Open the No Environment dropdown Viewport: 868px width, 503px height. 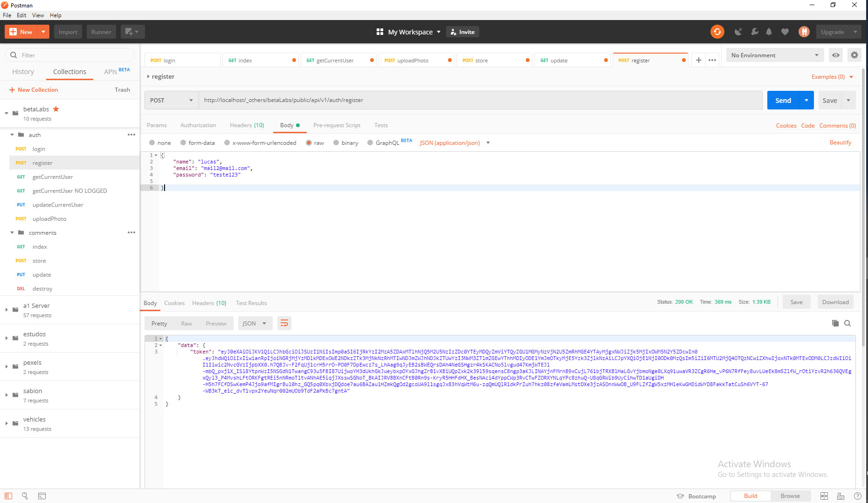[775, 55]
